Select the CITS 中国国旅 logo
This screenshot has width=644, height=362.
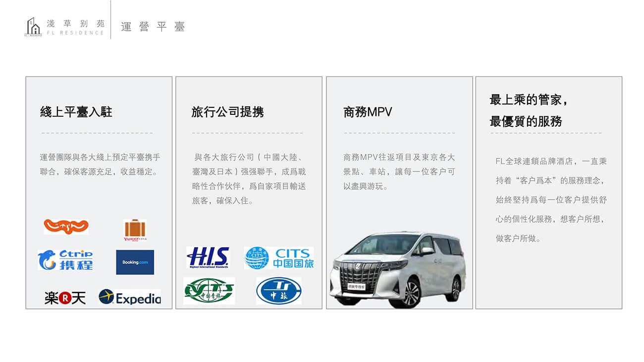point(279,258)
